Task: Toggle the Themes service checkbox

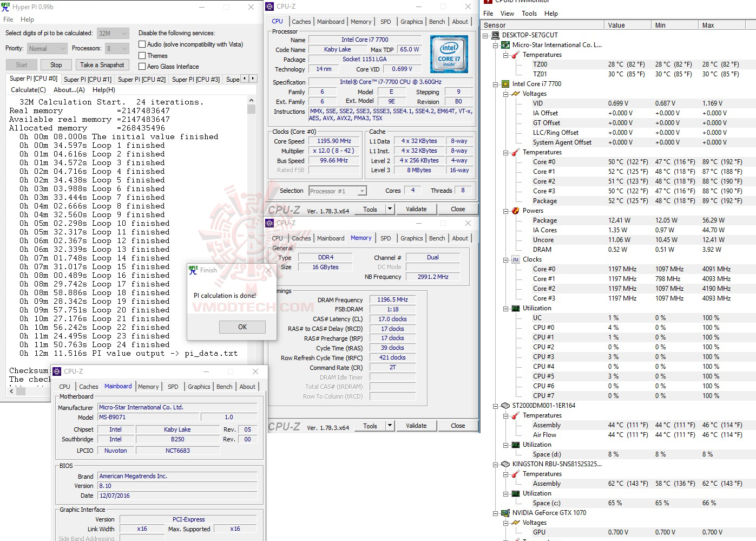Action: pyautogui.click(x=142, y=55)
